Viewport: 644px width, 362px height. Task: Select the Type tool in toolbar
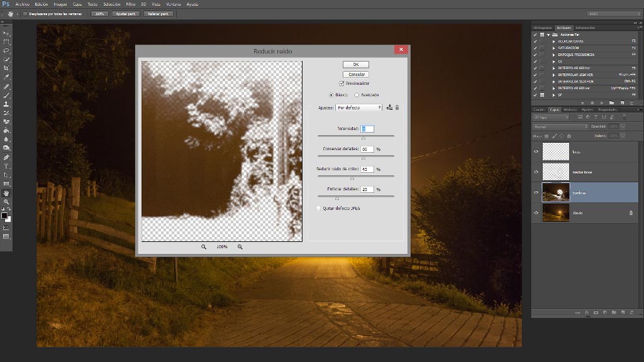point(6,166)
